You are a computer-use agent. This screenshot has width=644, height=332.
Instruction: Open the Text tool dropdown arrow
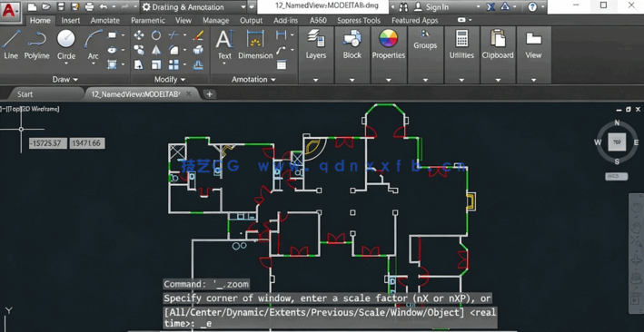tap(224, 63)
